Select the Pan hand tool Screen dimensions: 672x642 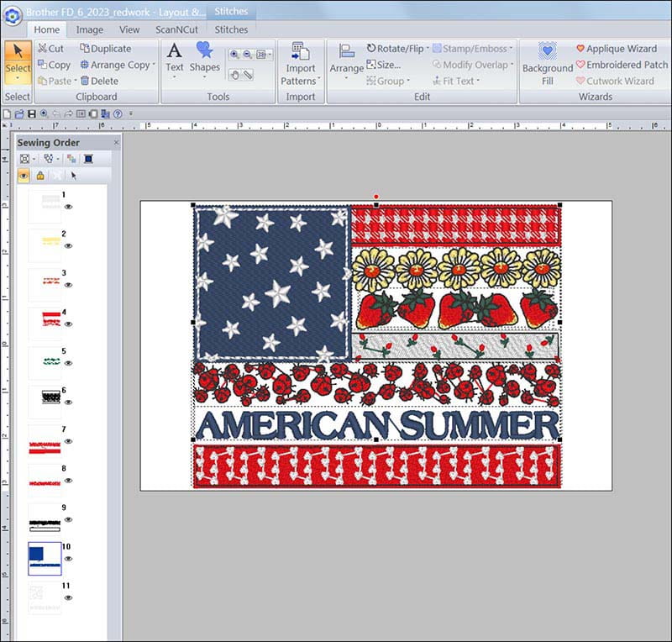click(234, 75)
